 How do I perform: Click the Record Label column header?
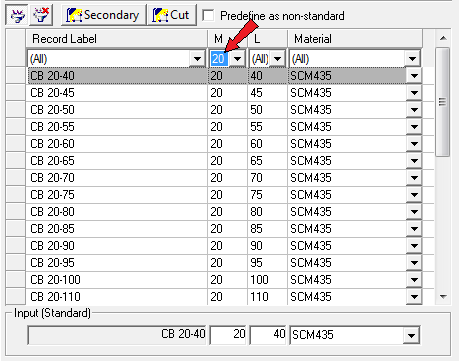pos(116,39)
